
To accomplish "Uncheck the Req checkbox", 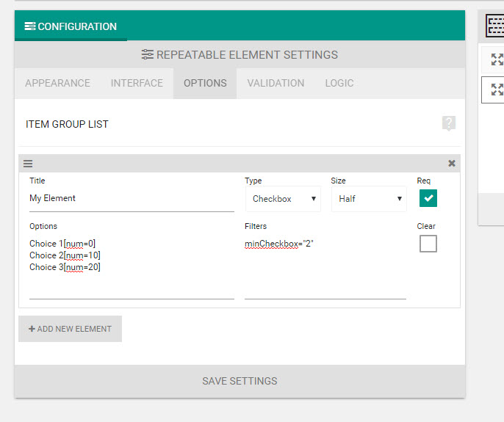I will coord(428,198).
